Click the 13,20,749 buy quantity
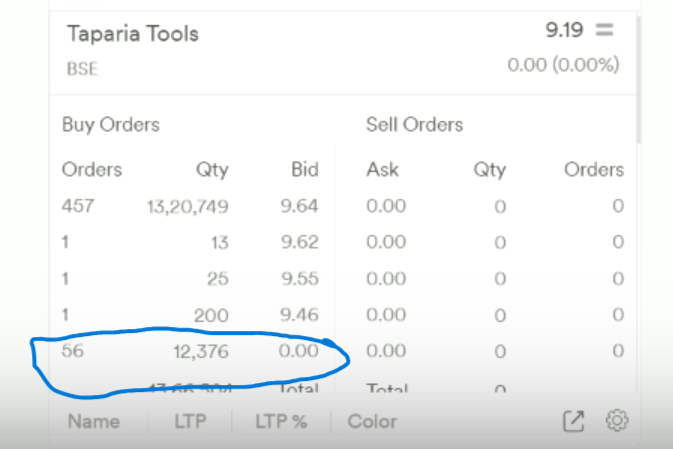The width and height of the screenshot is (673, 449). pos(188,206)
